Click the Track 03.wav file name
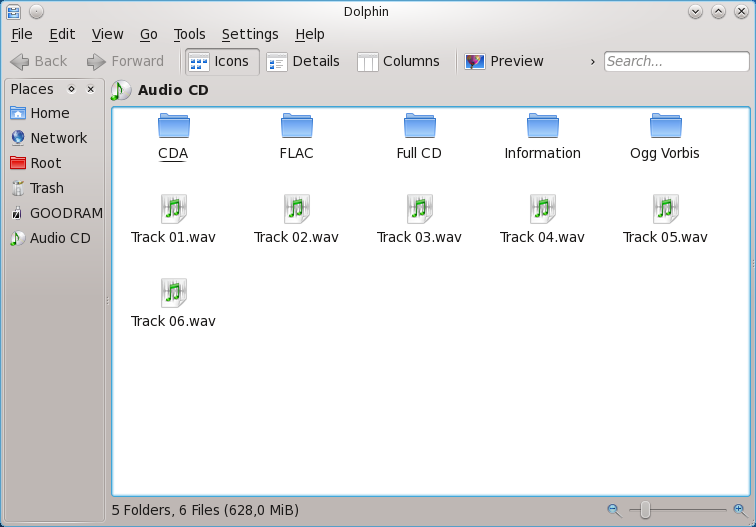The image size is (756, 527). point(419,237)
